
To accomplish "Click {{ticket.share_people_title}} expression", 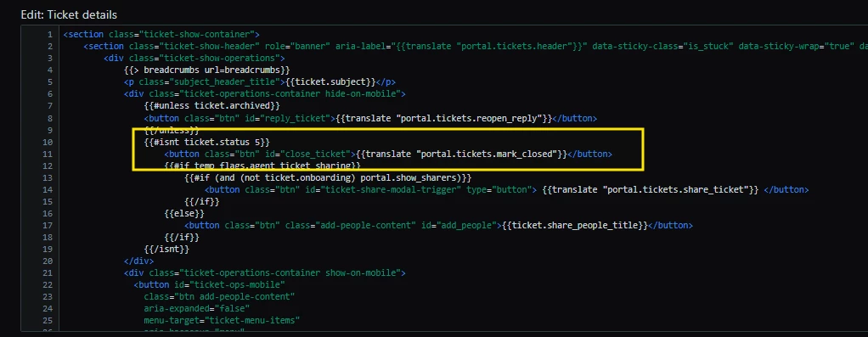I will [574, 226].
